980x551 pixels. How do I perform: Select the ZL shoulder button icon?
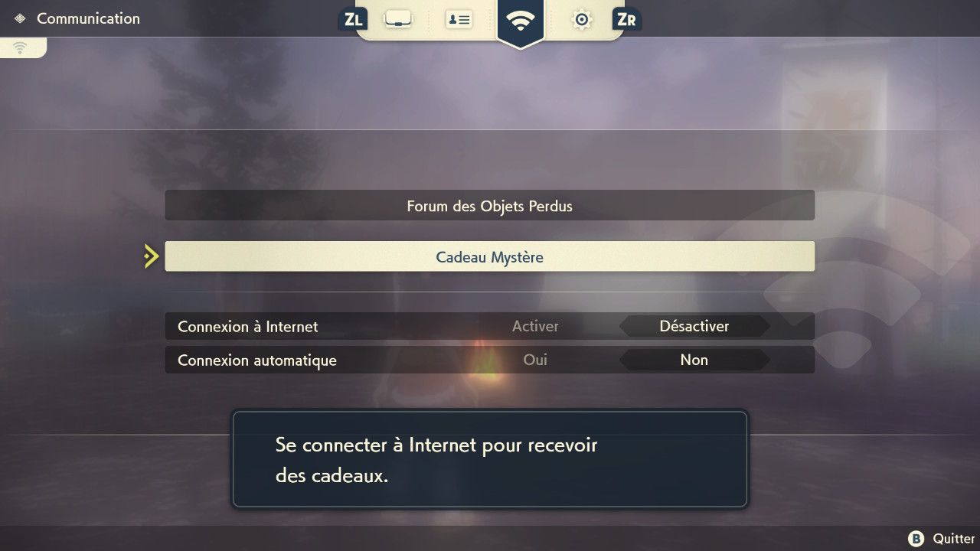pos(352,20)
